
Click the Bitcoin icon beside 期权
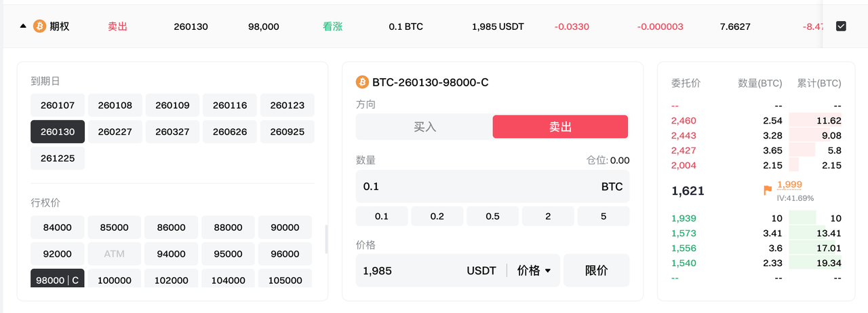[39, 26]
